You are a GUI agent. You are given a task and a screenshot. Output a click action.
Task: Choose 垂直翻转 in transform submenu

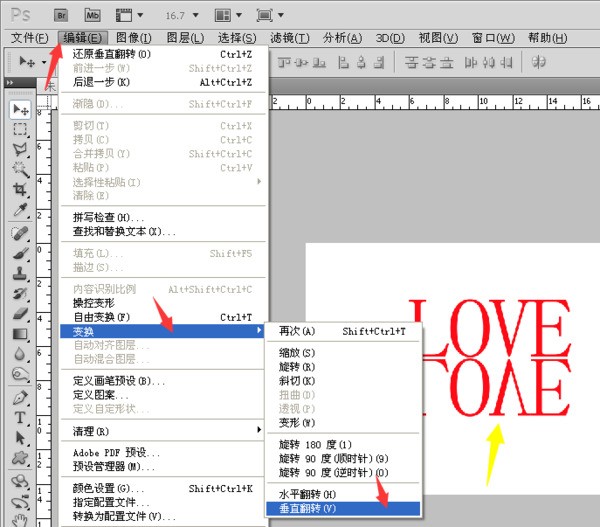(343, 509)
